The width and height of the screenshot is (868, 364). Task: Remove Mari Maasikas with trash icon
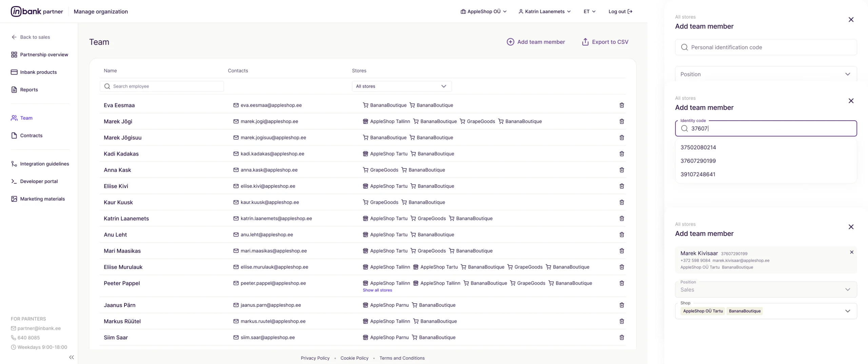point(622,251)
